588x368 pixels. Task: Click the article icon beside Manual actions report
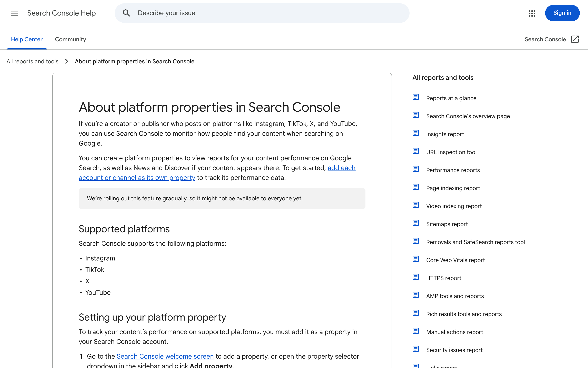coord(416,331)
